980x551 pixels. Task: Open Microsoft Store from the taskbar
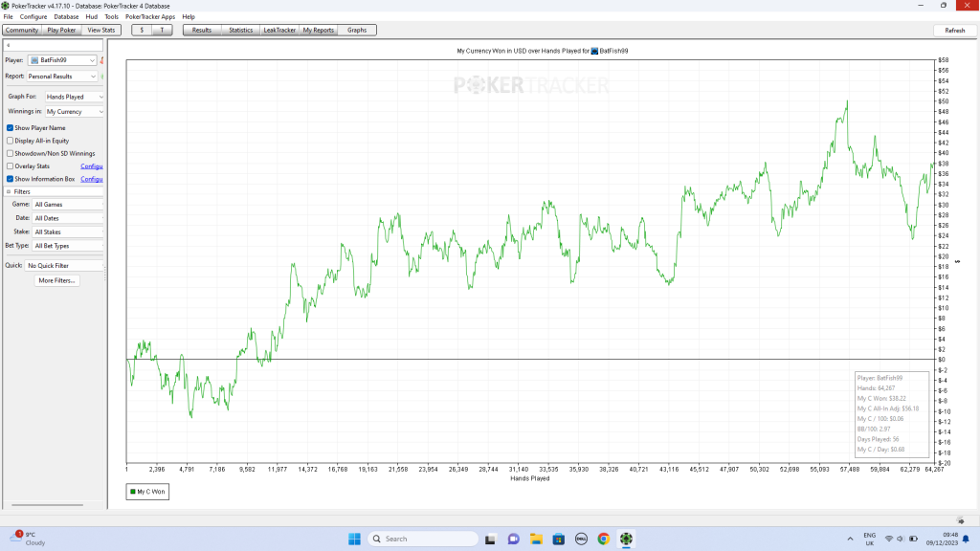[558, 539]
